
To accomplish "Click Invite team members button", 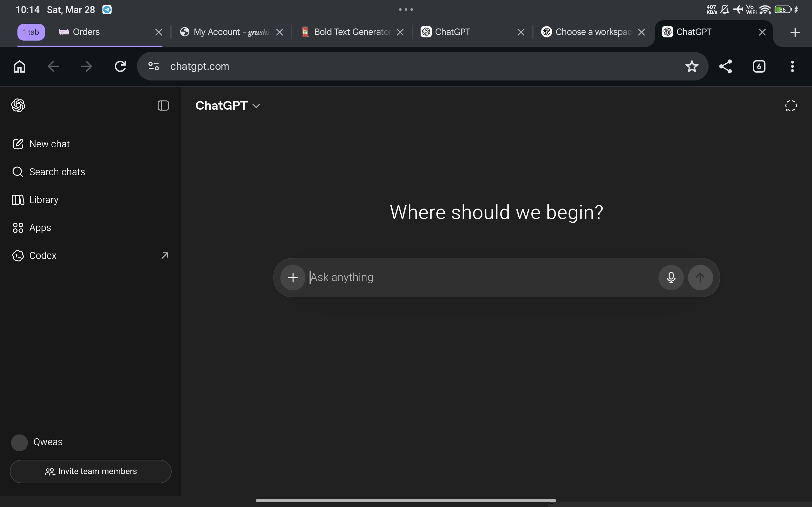I will (91, 472).
